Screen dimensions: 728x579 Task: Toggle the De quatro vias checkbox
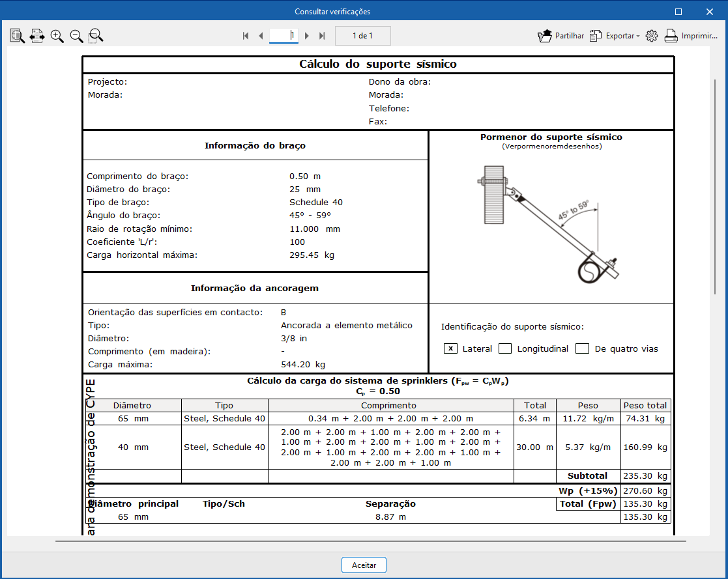[582, 348]
